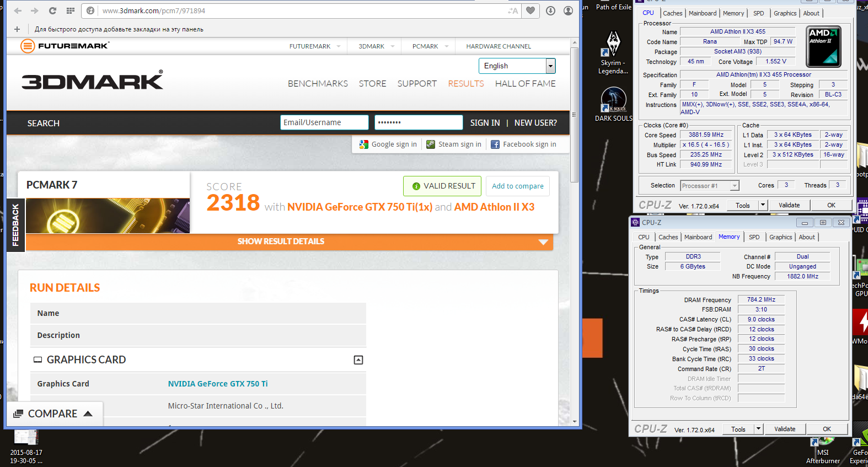The image size is (868, 467).
Task: Click the Futuremark logo
Action: coord(65,46)
